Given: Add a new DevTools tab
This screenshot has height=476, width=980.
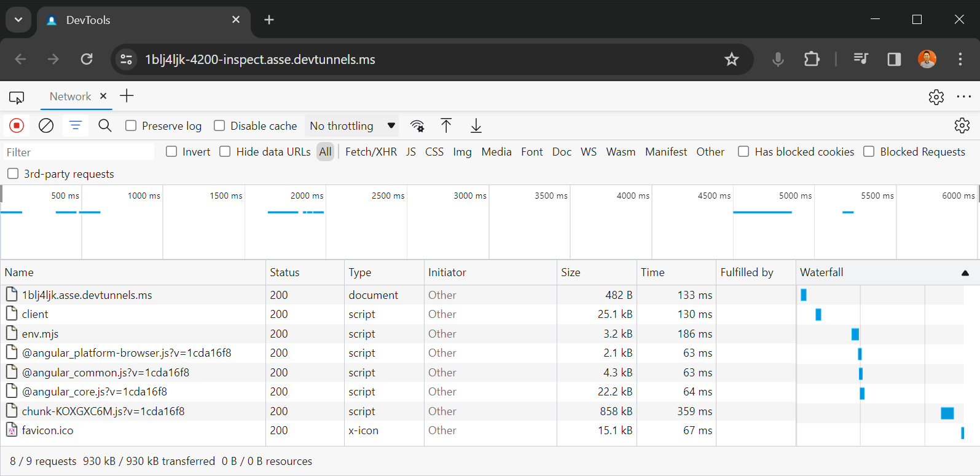Looking at the screenshot, I should [x=127, y=96].
